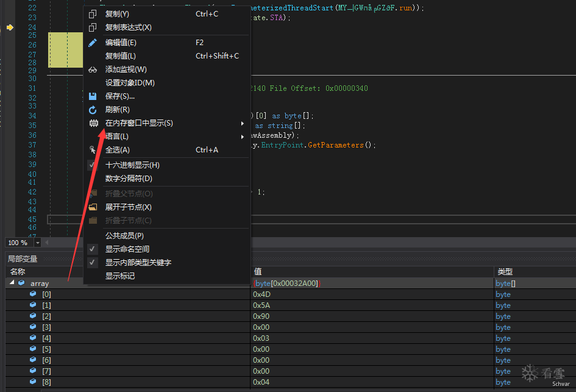Expand the 语言(L) submenu arrow
This screenshot has height=392, width=576.
click(x=243, y=137)
